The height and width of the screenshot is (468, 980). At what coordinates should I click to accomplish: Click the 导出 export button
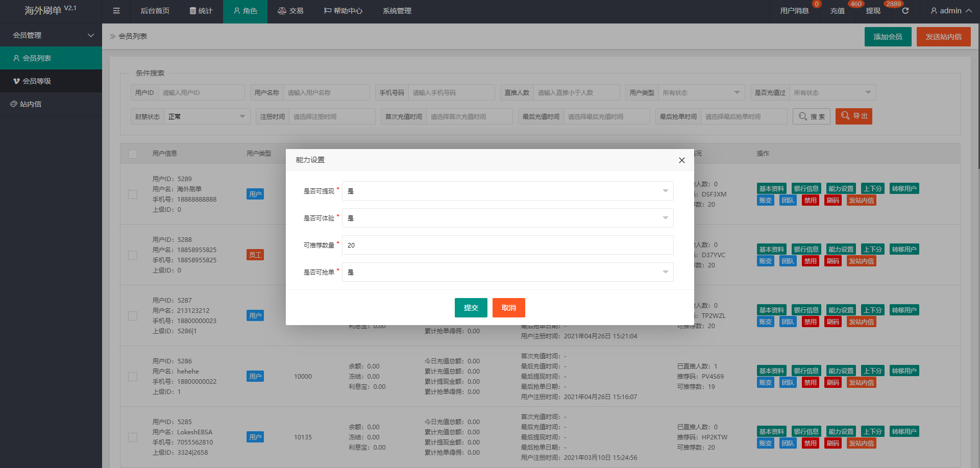point(853,116)
